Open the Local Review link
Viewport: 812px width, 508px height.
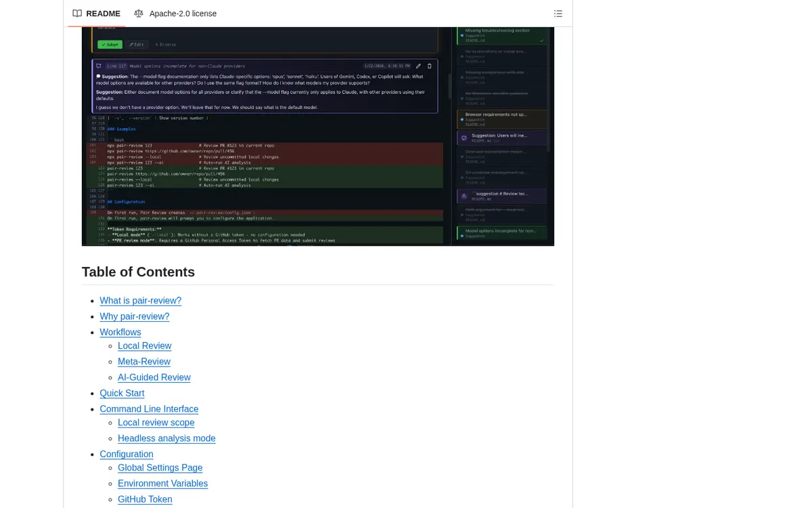(145, 345)
